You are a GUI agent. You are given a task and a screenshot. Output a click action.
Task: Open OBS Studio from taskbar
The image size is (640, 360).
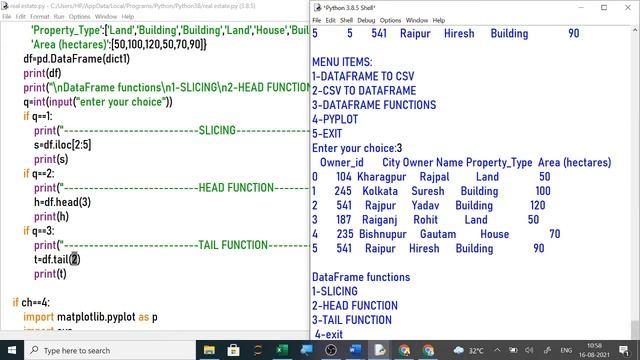(x=331, y=350)
